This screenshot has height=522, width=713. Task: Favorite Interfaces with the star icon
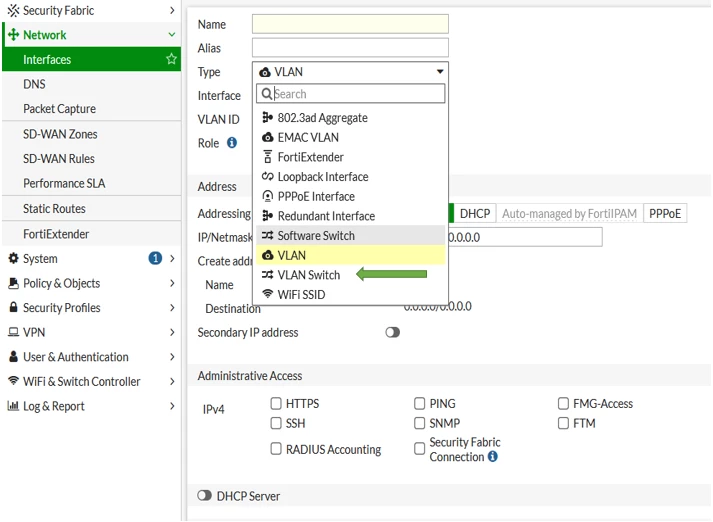[171, 59]
